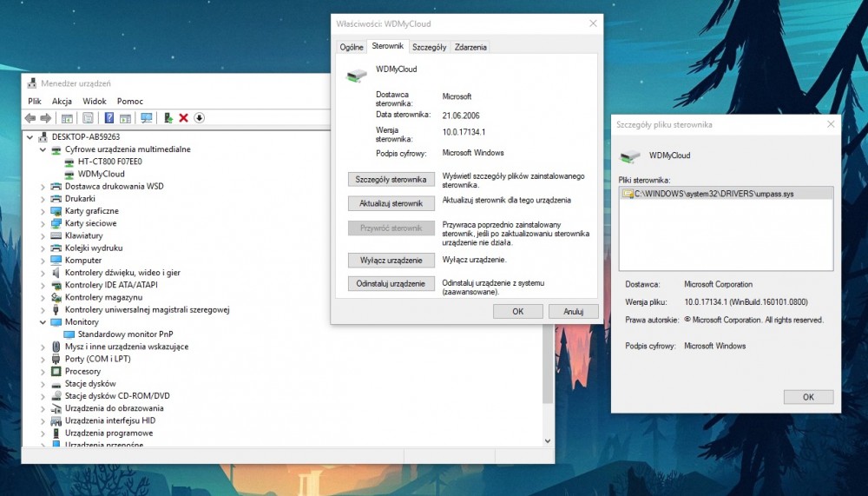The height and width of the screenshot is (496, 868).
Task: Expand the Stacje dysków category
Action: pyautogui.click(x=43, y=383)
